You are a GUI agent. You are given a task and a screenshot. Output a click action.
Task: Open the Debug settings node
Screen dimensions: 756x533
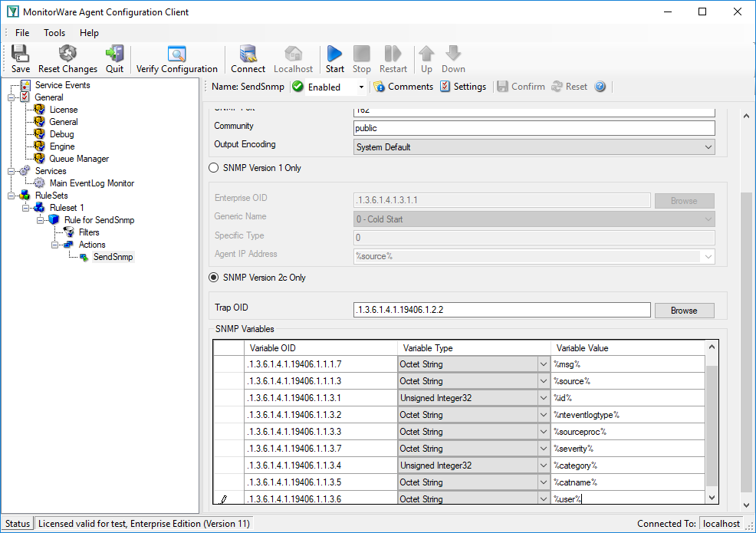(x=61, y=134)
